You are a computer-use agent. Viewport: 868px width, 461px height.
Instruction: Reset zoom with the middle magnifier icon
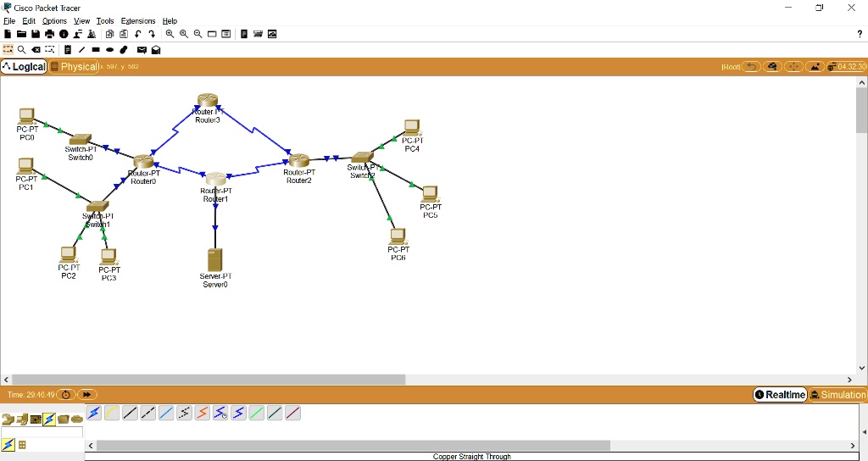(x=184, y=34)
